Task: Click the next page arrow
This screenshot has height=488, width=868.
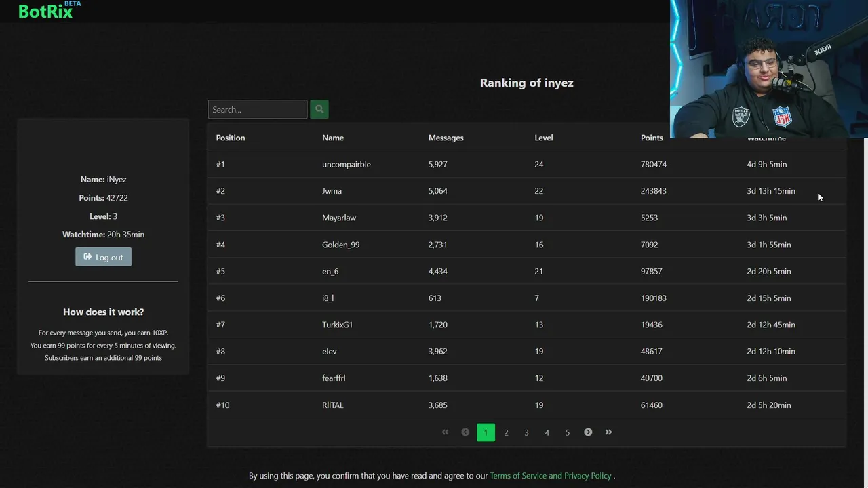Action: pyautogui.click(x=588, y=432)
